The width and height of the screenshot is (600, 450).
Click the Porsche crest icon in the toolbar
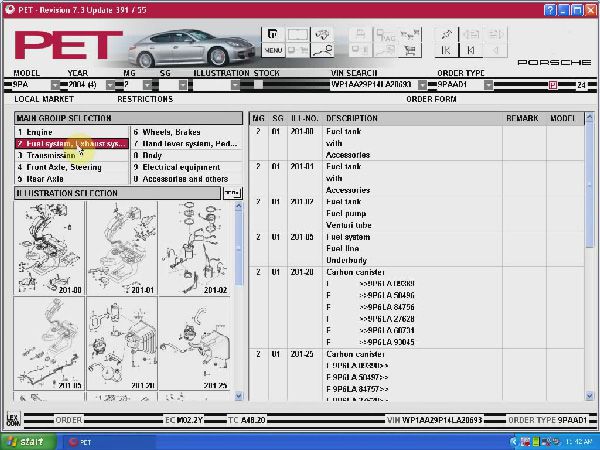tap(273, 34)
